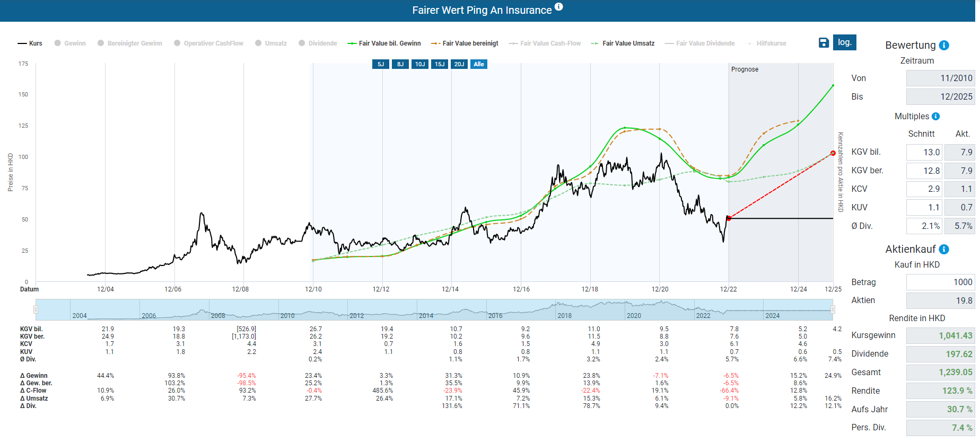Select the 10J time range
Viewport: 980px width, 443px height.
(420, 64)
